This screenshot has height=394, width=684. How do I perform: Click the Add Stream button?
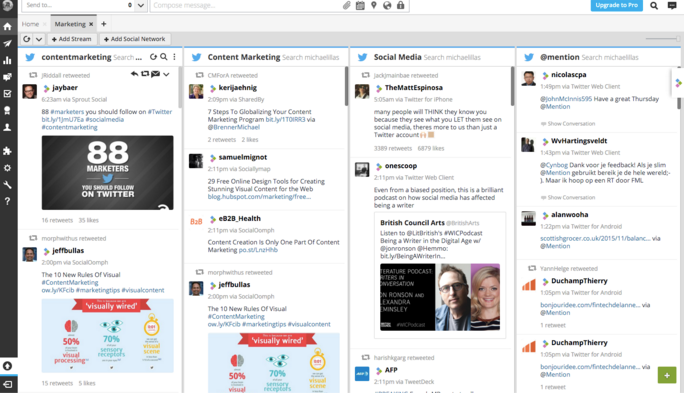[x=72, y=39]
